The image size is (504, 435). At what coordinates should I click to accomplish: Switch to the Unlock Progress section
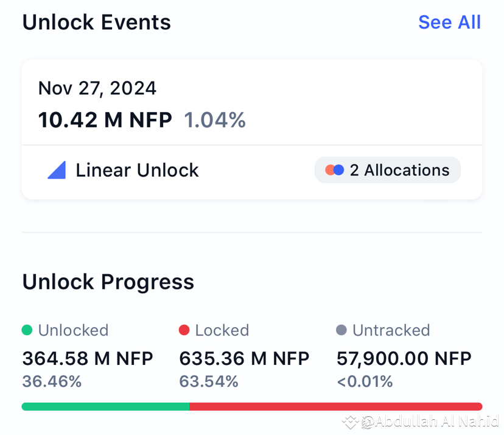tap(108, 281)
